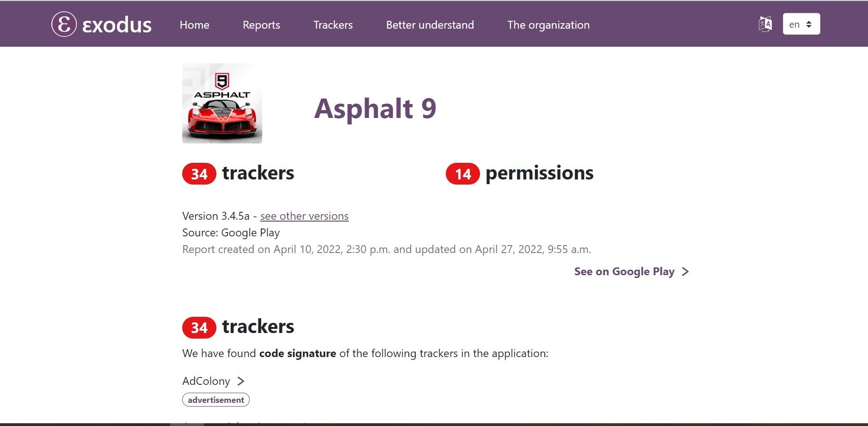Click the arrow next to See on Google Play
The image size is (868, 426).
(685, 272)
